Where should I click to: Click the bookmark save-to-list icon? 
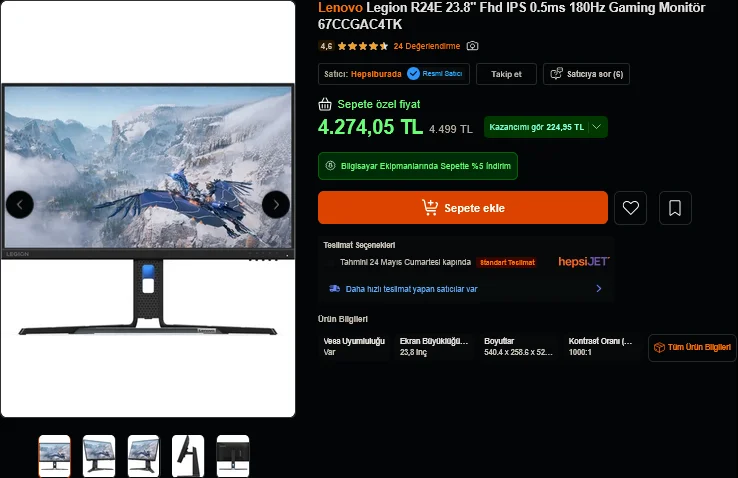[x=675, y=207]
